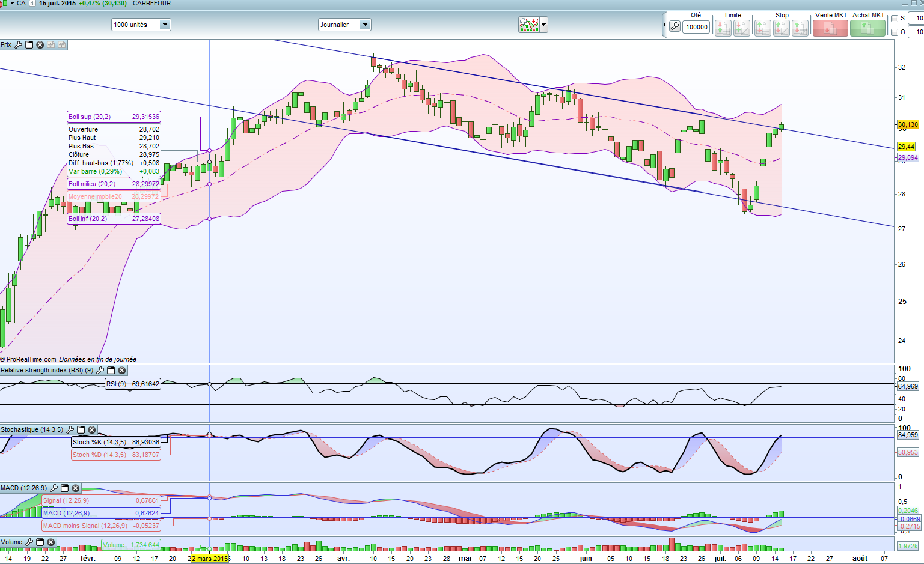Open Stochastique settings wrench
The width and height of the screenshot is (924, 564).
[70, 430]
